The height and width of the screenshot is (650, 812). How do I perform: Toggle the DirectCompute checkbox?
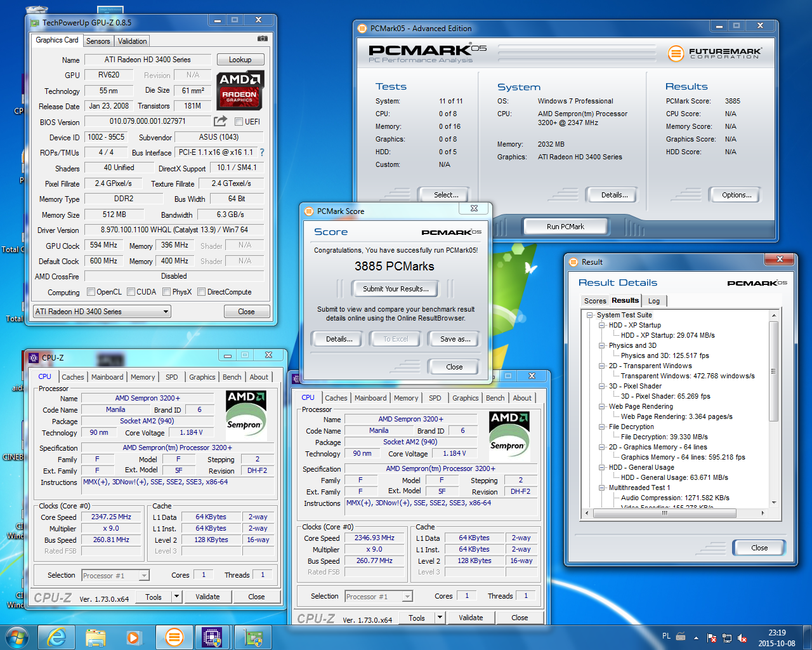pyautogui.click(x=201, y=292)
